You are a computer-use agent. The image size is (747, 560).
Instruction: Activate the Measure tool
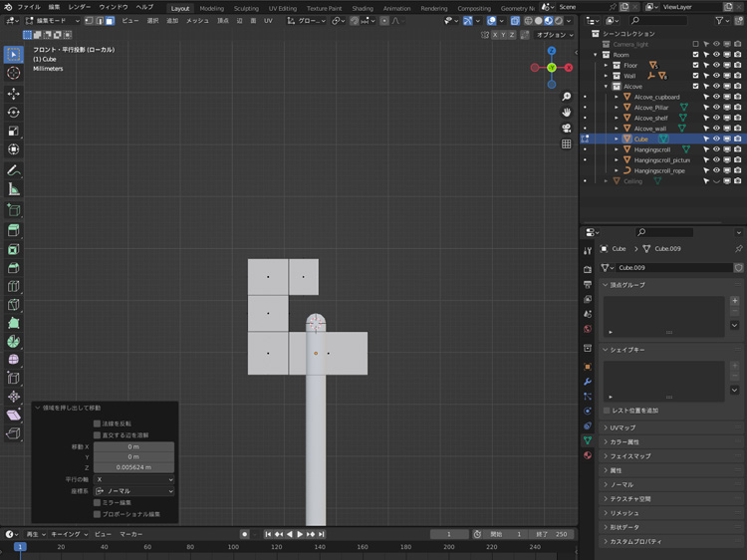14,188
